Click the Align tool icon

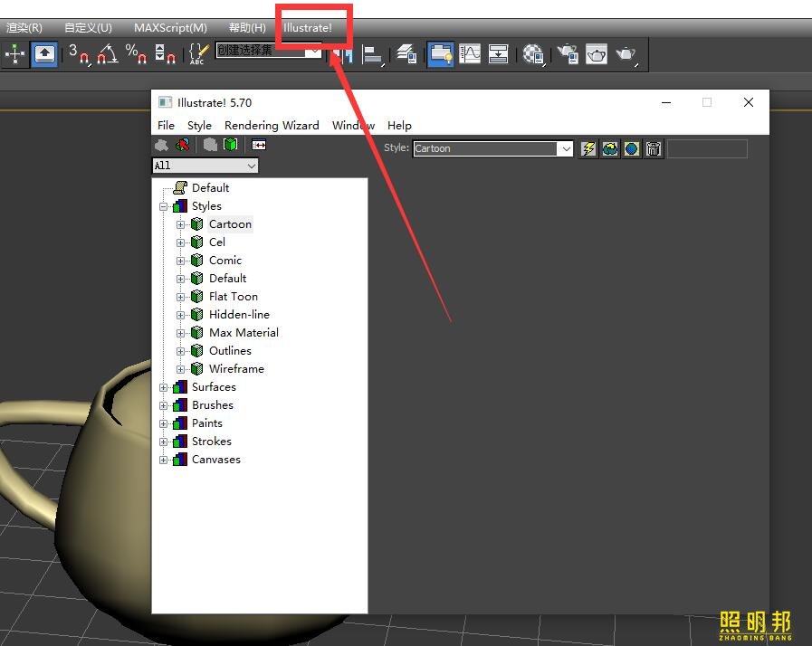tap(373, 55)
